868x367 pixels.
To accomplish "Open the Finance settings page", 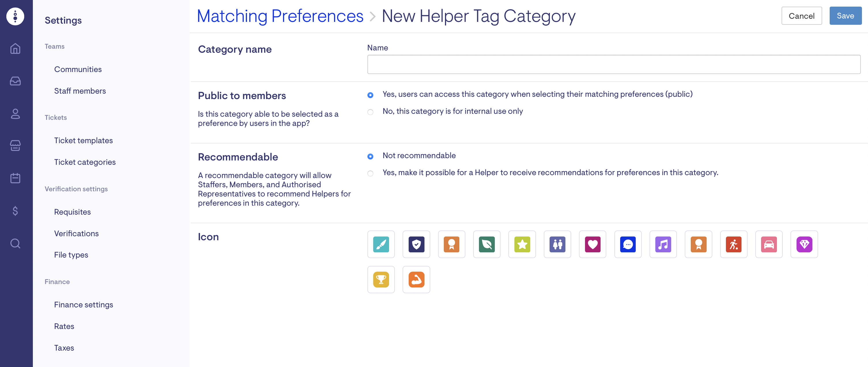I will pos(84,304).
